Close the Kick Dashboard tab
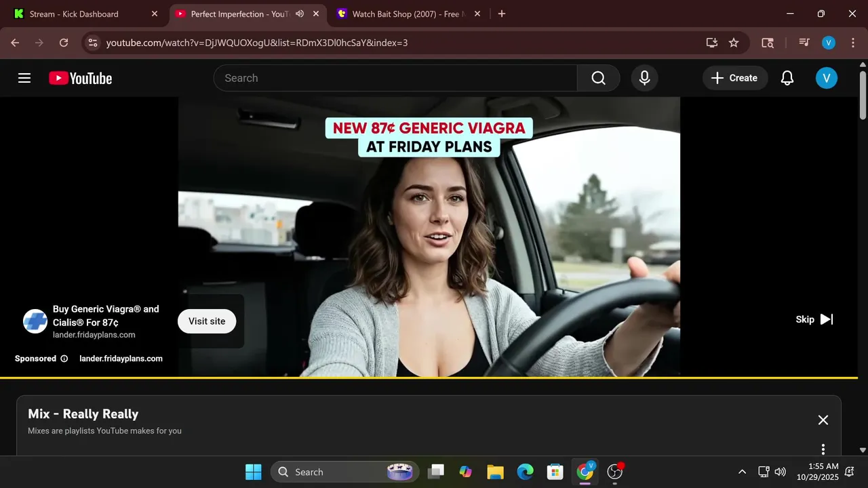The height and width of the screenshot is (488, 868). [155, 14]
